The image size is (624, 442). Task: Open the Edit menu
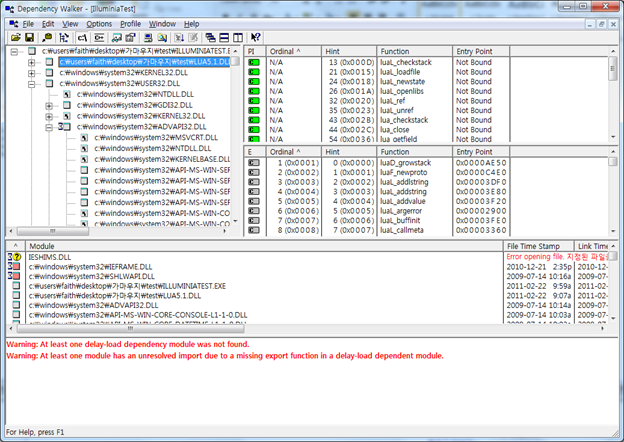tap(48, 24)
